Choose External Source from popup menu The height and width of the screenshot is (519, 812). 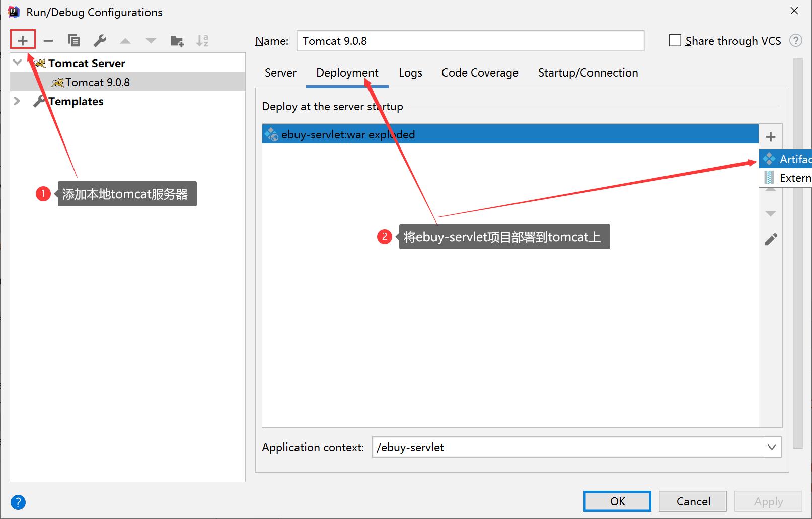point(786,178)
